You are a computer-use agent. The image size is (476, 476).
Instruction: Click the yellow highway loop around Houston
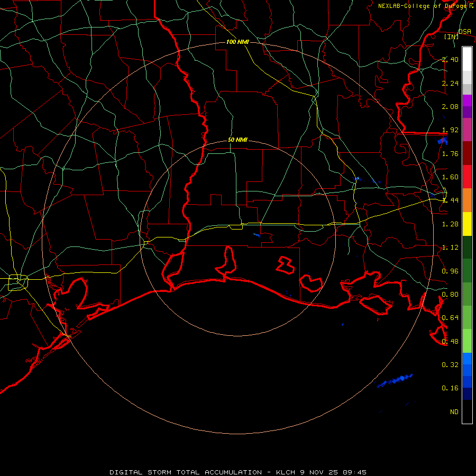click(x=18, y=282)
